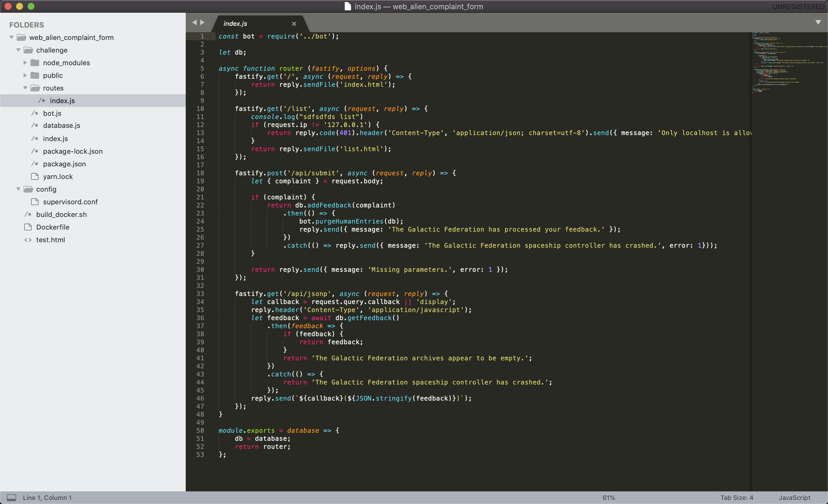The image size is (828, 504).
Task: Expand the node_modules folder
Action: (25, 63)
